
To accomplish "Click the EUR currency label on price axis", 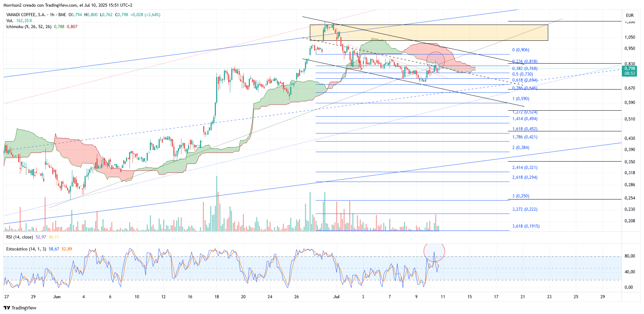I will (x=630, y=15).
